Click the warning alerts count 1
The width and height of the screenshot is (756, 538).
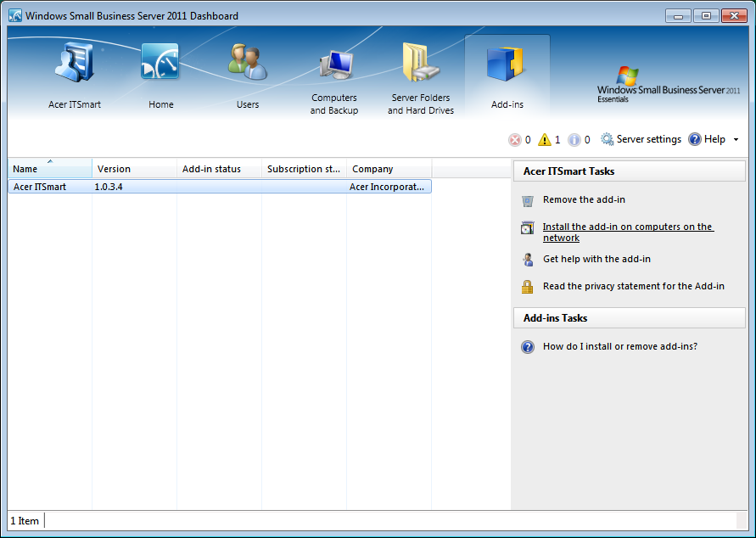[557, 140]
